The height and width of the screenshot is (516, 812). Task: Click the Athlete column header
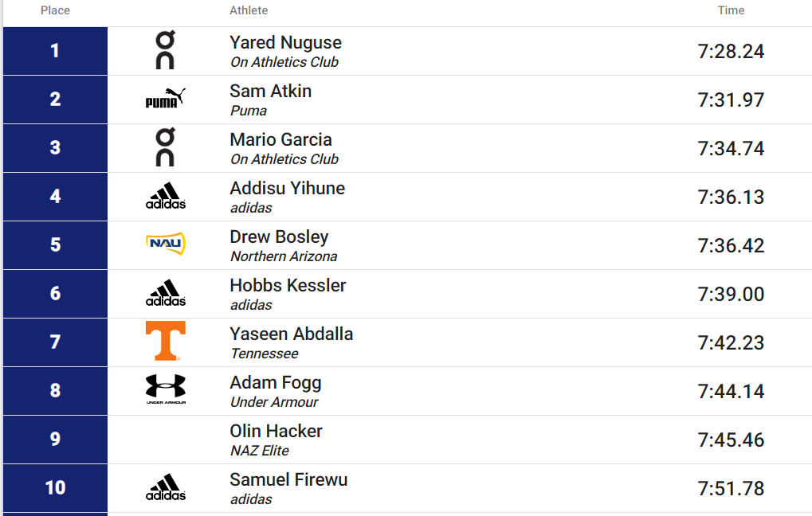click(249, 10)
